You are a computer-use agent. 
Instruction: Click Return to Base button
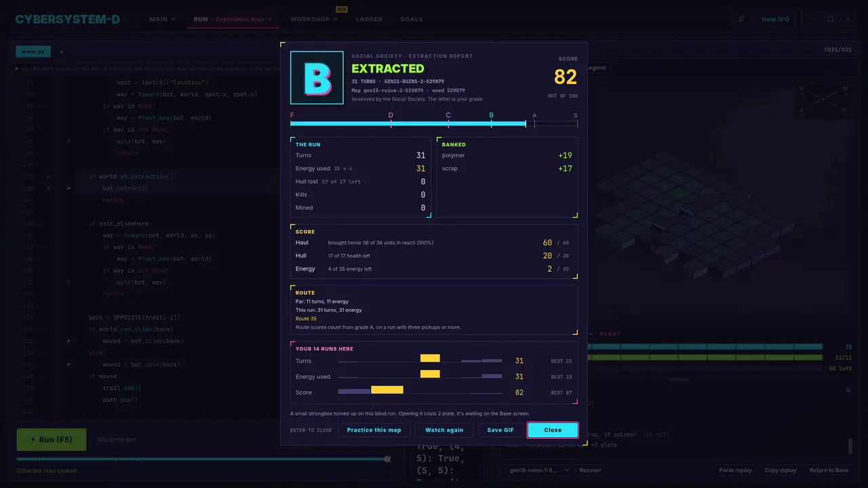tap(829, 470)
